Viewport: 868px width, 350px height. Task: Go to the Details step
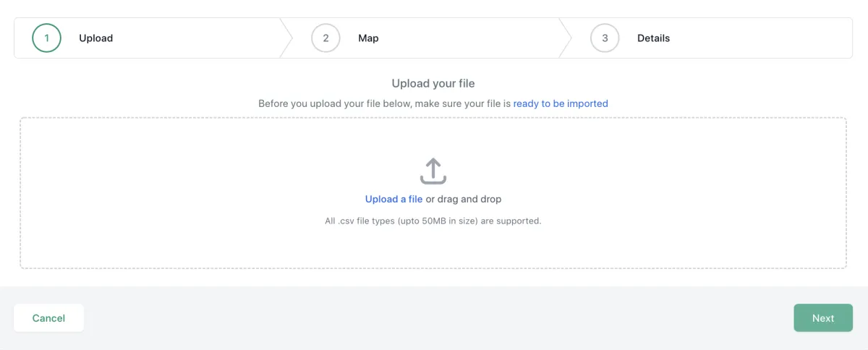[x=654, y=38]
